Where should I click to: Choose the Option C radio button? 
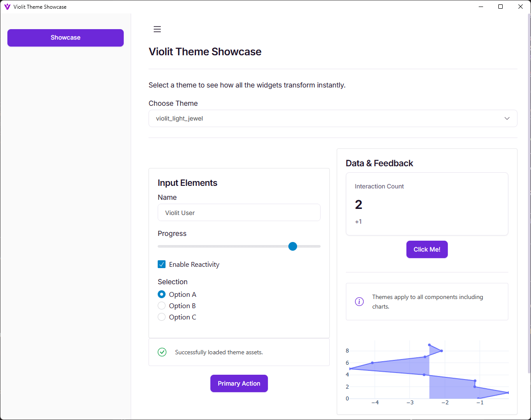pos(162,317)
